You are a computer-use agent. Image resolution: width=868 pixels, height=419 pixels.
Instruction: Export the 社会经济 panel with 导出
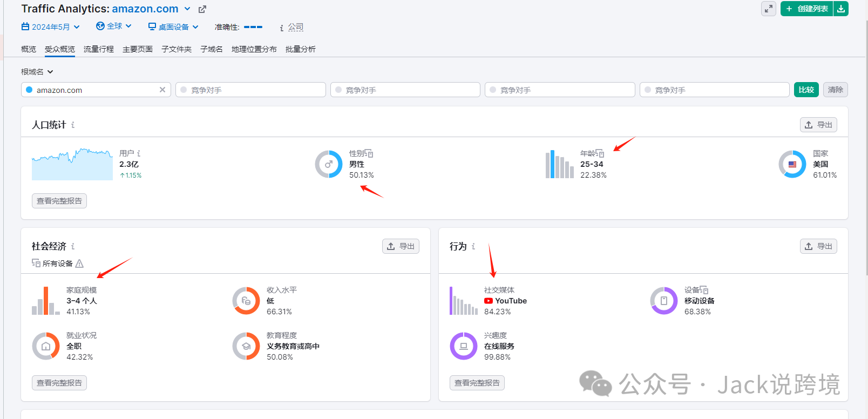(401, 246)
